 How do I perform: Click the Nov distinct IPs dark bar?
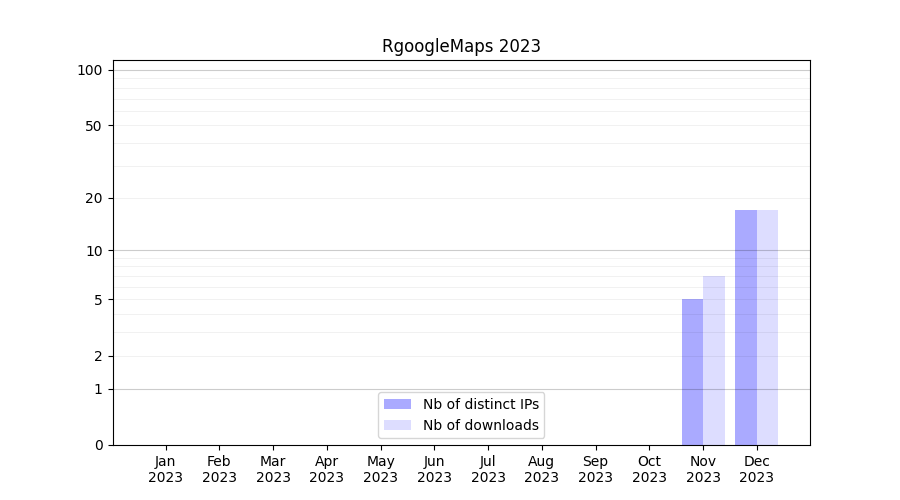tap(692, 372)
